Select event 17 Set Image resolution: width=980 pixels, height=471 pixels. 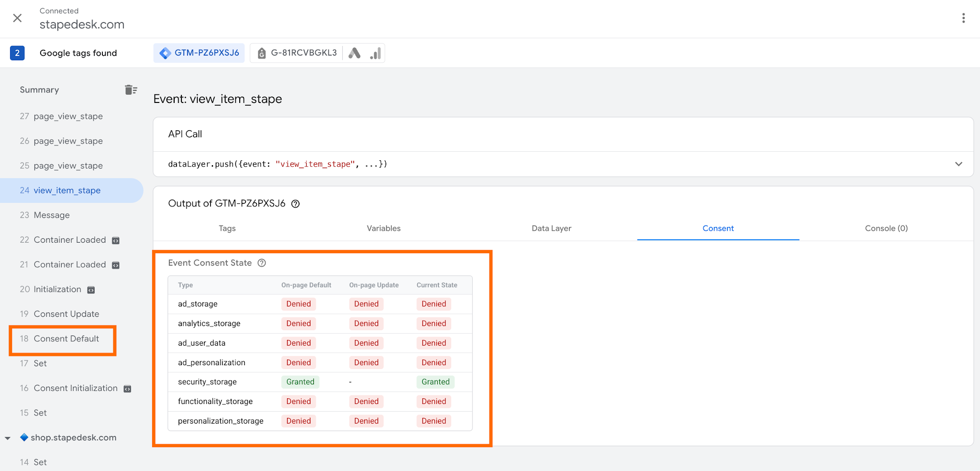[x=33, y=363]
